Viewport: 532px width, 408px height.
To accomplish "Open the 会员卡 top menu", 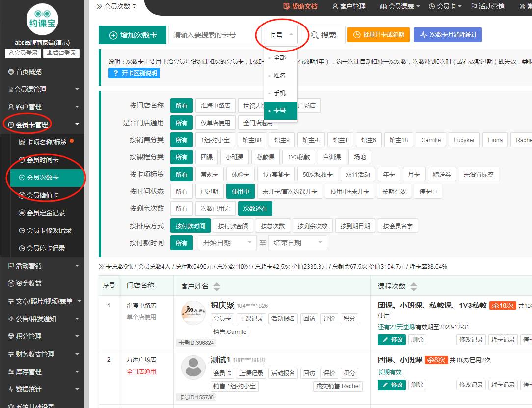I will pos(445,6).
